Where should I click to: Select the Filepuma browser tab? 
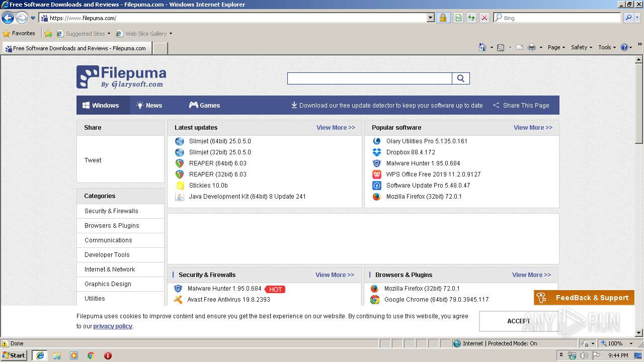click(x=76, y=48)
